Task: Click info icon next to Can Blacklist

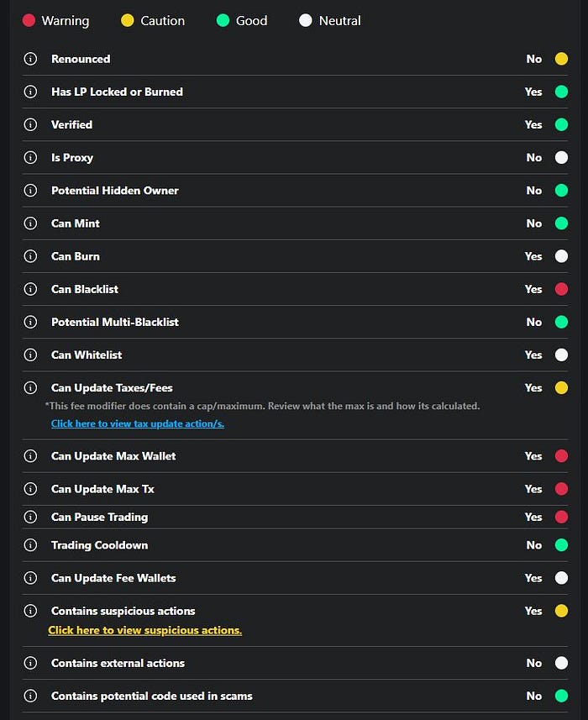Action: pos(30,289)
